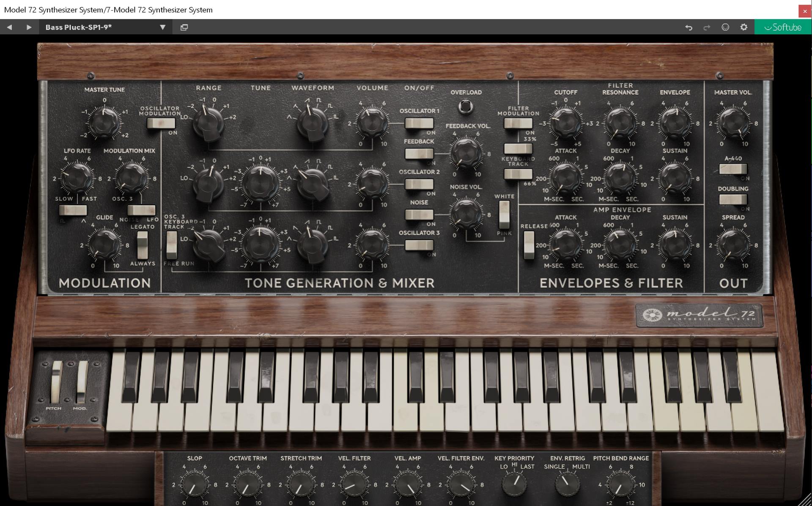Toggle the Oscillator 1 on/off switch

click(x=419, y=123)
